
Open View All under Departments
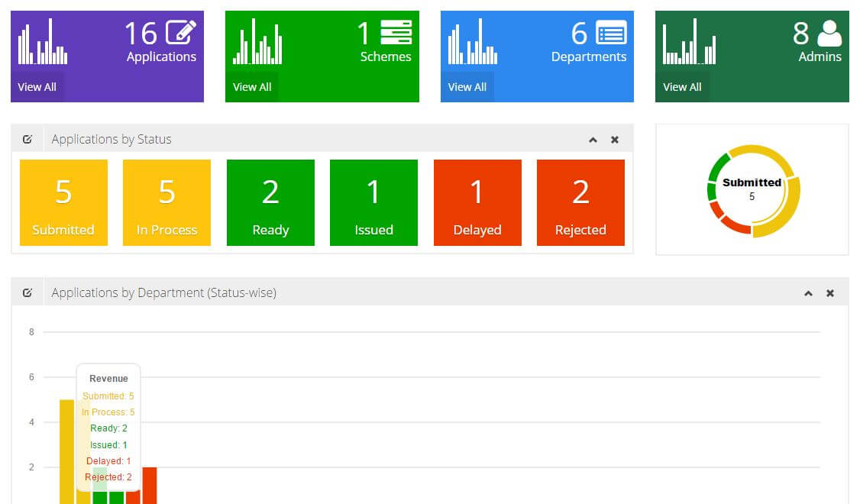(467, 87)
